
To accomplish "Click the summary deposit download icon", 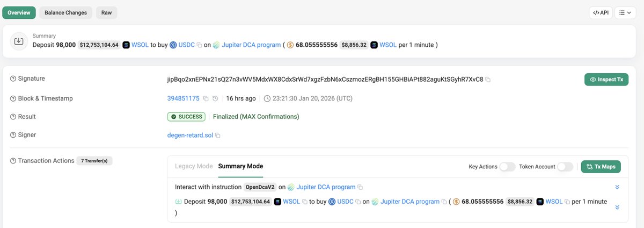I will tap(19, 41).
